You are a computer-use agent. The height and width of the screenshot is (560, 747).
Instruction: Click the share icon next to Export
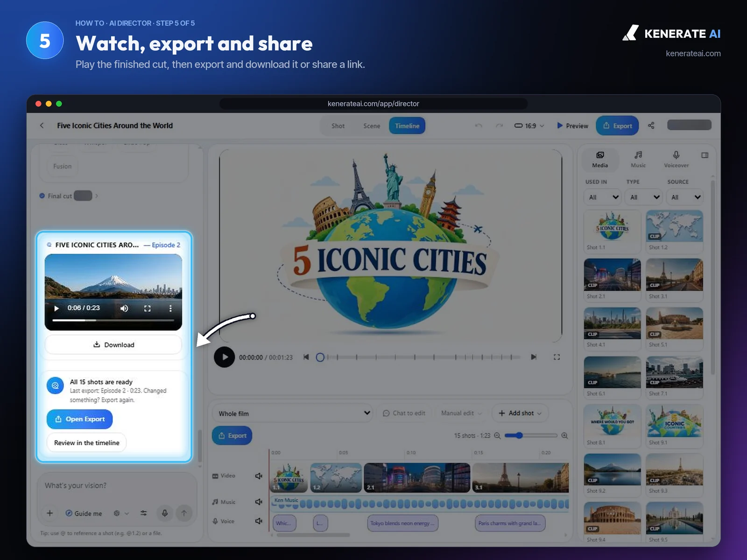tap(651, 126)
